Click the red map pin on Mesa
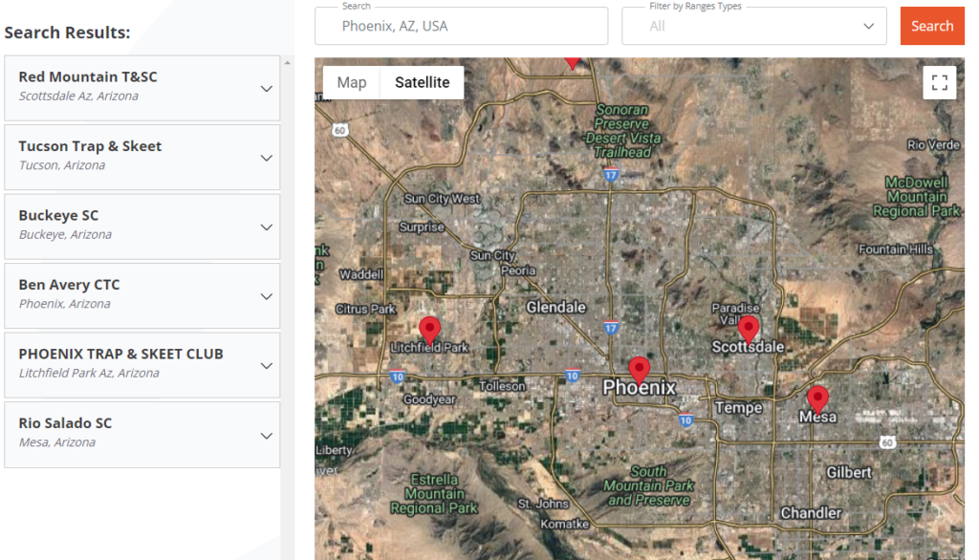979x560 pixels. coord(817,400)
